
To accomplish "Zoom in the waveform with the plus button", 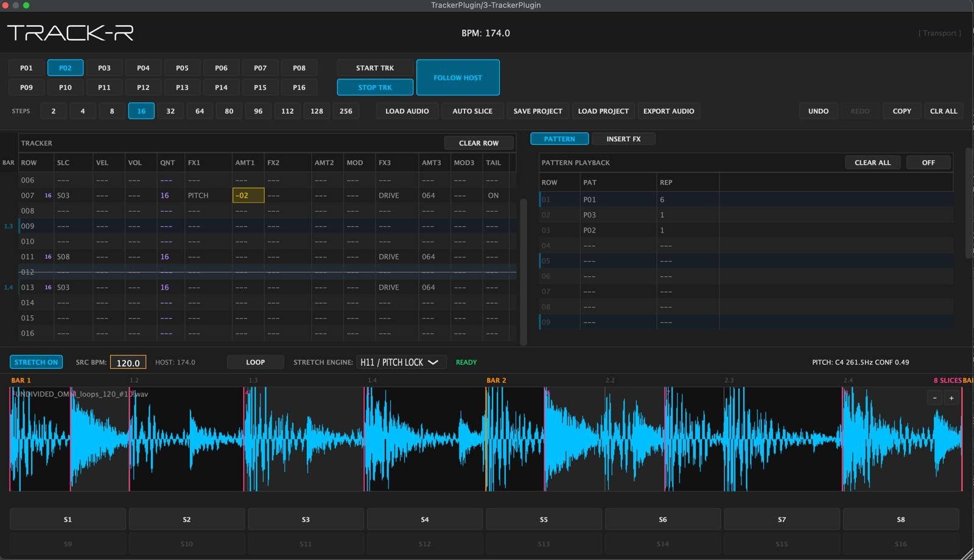I will point(951,398).
